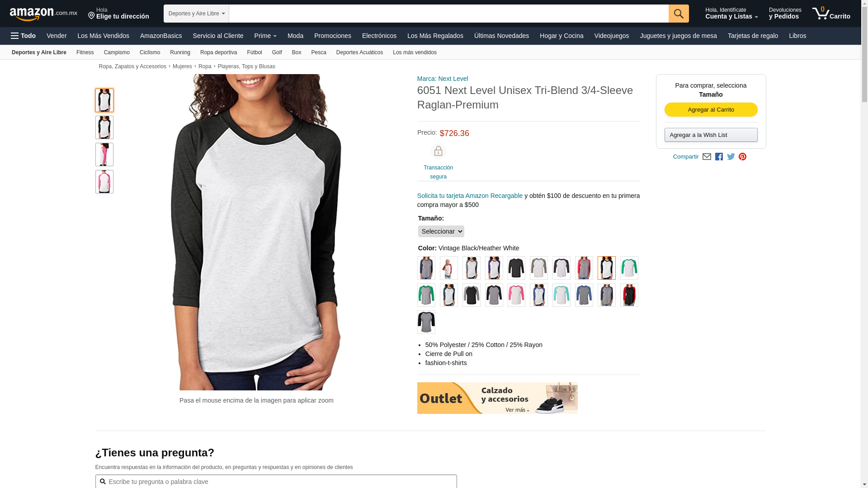The height and width of the screenshot is (488, 868).
Task: Share product via email icon
Action: point(707,157)
